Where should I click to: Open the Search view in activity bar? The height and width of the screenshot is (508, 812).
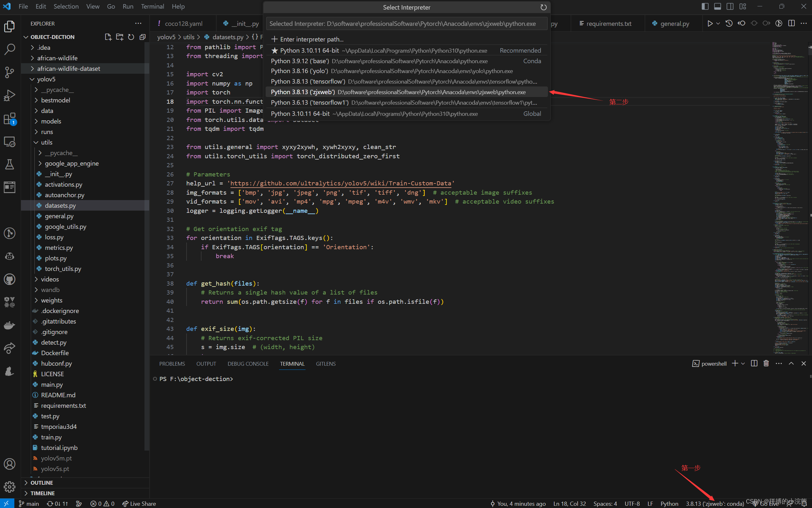click(9, 49)
